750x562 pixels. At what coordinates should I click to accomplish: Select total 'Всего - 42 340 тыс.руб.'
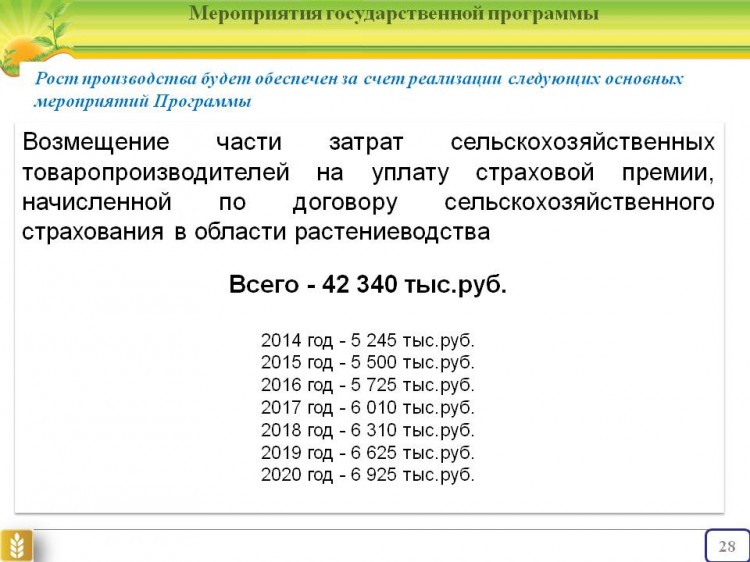point(367,285)
